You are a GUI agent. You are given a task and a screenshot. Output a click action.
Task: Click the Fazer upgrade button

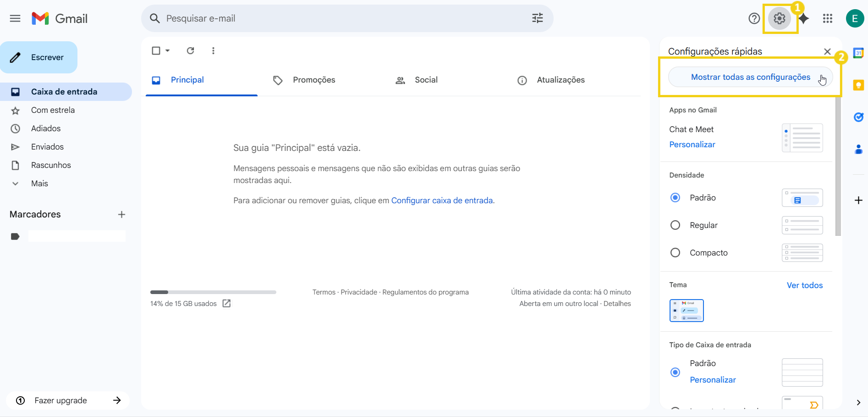pos(68,400)
